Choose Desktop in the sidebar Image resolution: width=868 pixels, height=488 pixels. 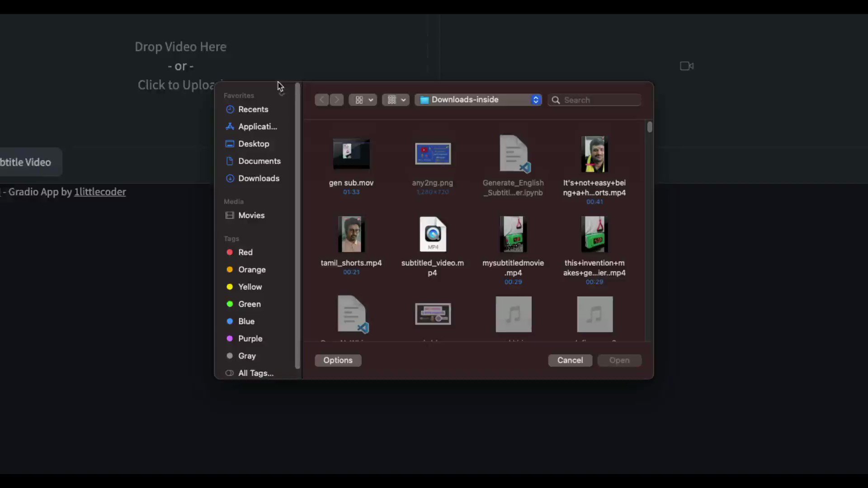click(x=253, y=144)
